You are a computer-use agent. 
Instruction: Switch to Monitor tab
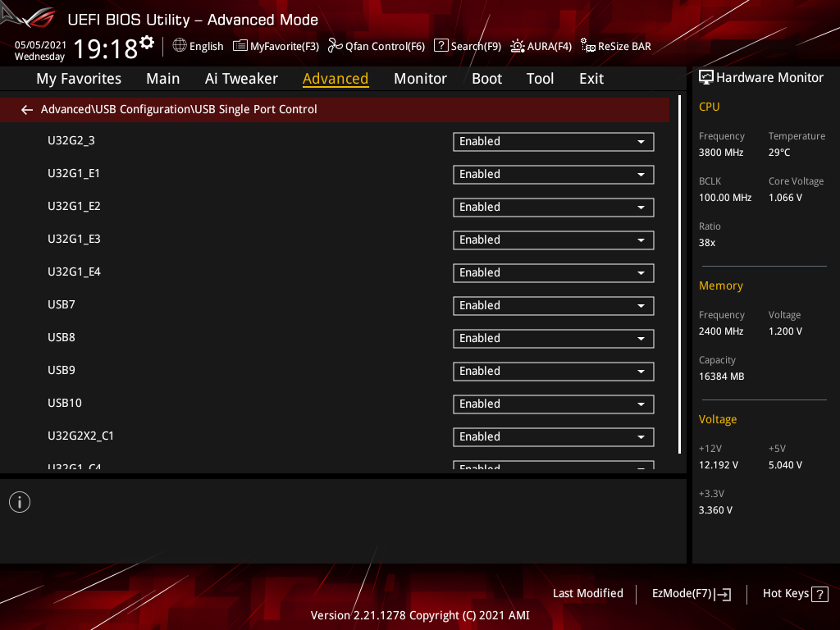pos(420,79)
